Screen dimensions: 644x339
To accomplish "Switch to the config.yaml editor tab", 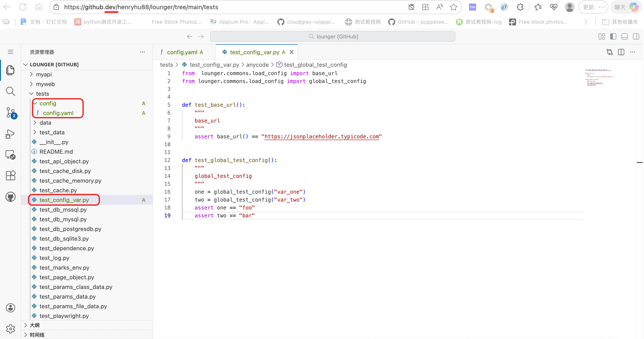I will tap(182, 52).
